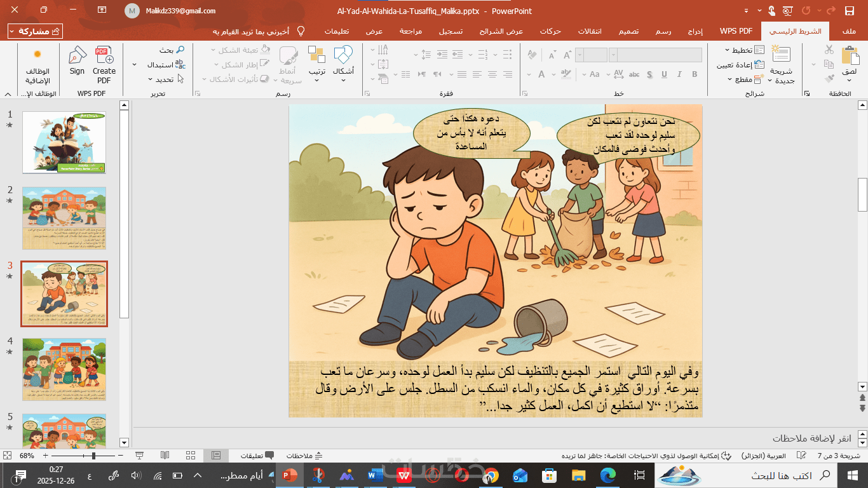Viewport: 868px width, 488px height.
Task: Click the Word icon in the taskbar
Action: point(375,475)
